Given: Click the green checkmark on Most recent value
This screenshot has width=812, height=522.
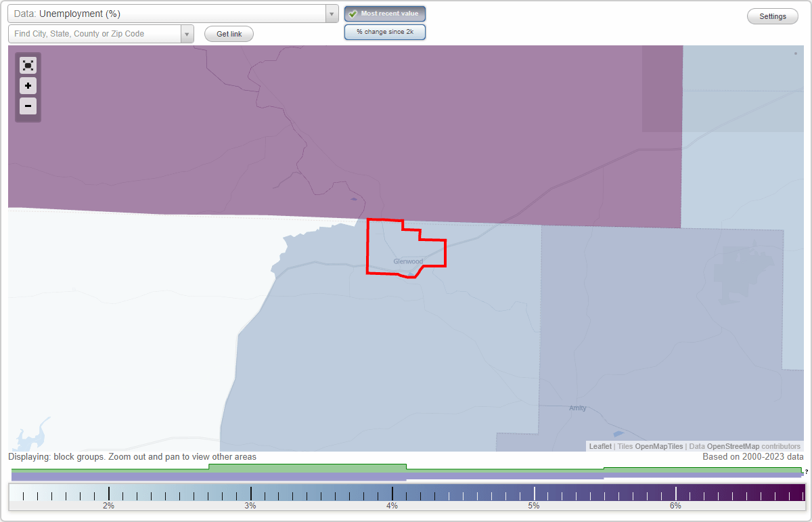Looking at the screenshot, I should (352, 14).
